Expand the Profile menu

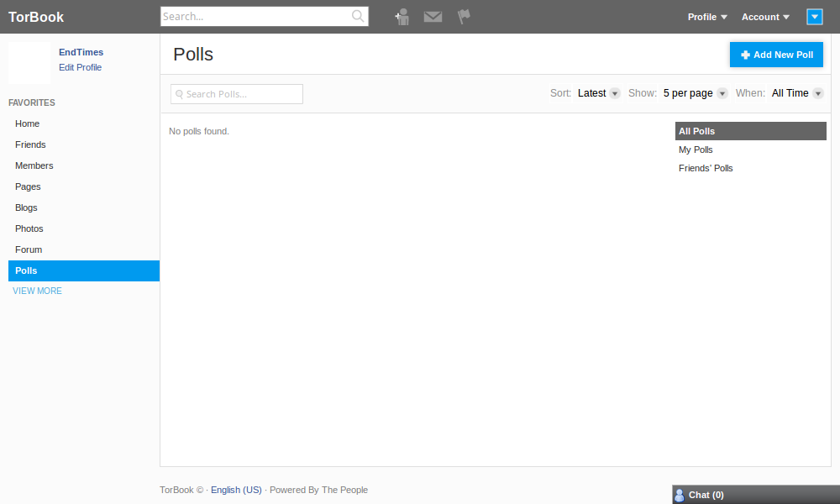coord(707,17)
